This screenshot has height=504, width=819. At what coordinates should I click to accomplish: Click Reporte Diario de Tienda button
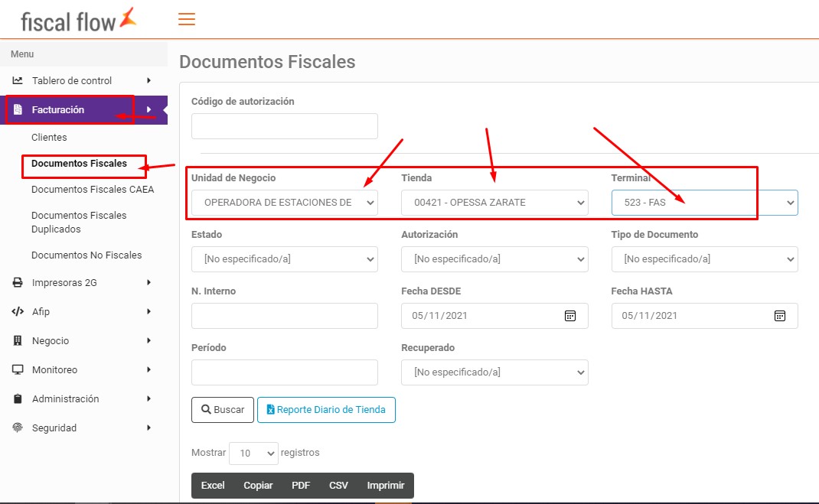[x=326, y=410]
